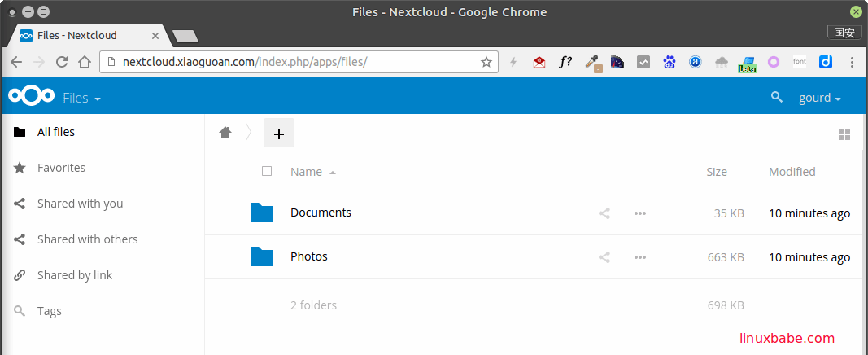Click the search magnifier in the header
The image size is (868, 355).
tap(777, 98)
